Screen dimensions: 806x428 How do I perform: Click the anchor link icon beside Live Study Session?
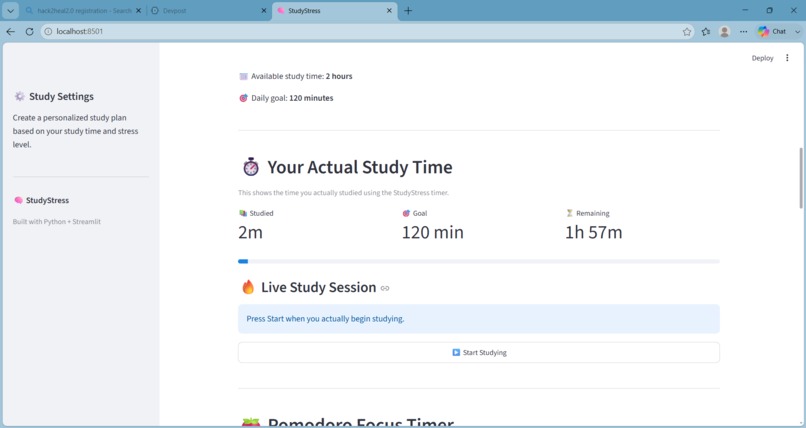(385, 288)
